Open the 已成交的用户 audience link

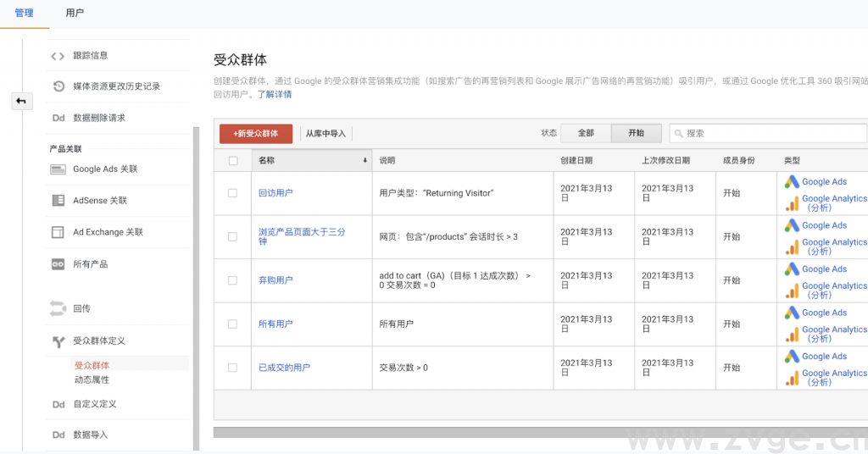(285, 368)
